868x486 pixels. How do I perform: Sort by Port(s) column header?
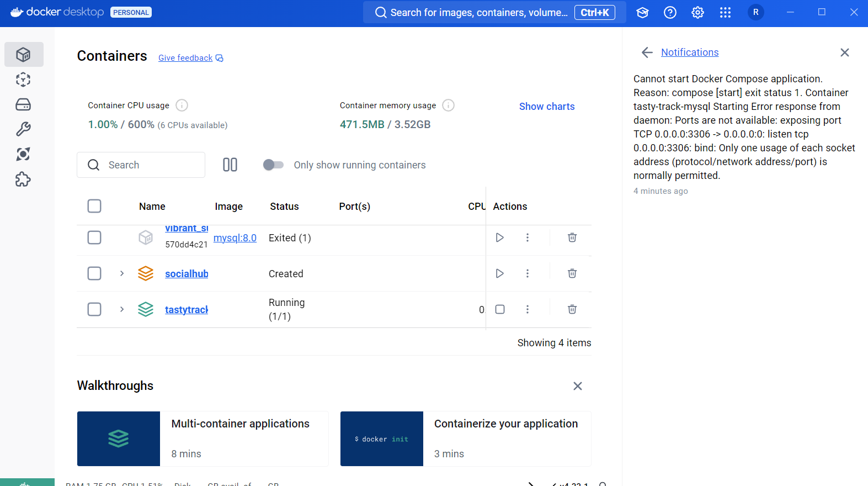[x=354, y=207]
